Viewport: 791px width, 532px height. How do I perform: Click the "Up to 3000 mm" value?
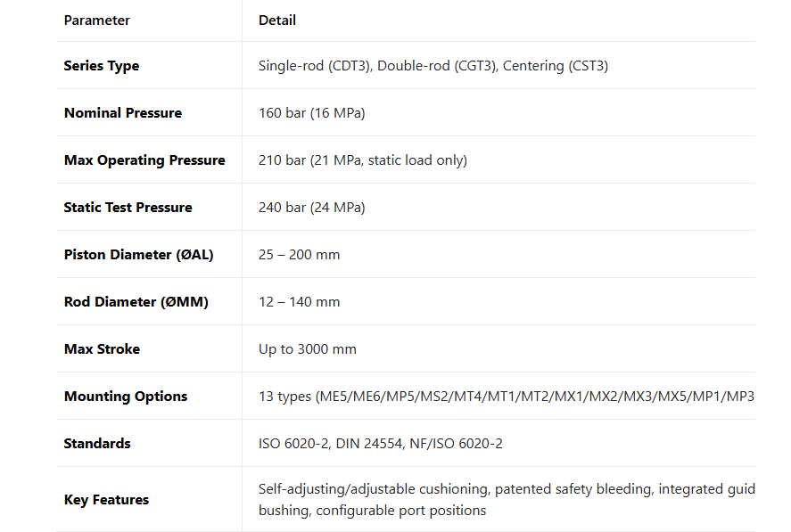(307, 349)
